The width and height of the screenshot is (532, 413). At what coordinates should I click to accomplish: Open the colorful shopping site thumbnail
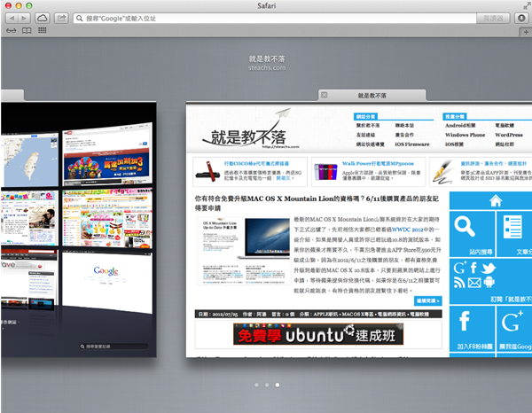(x=107, y=218)
